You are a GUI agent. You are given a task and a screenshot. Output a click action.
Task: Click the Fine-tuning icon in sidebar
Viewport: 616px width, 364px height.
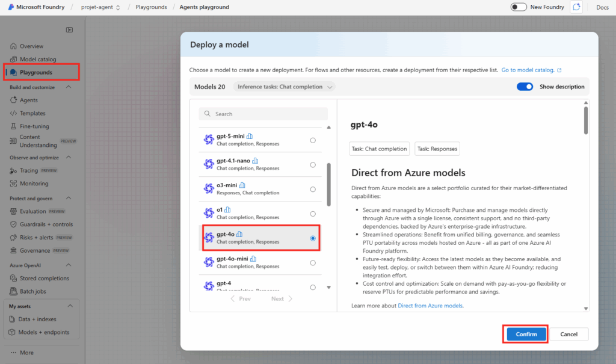[x=14, y=126]
